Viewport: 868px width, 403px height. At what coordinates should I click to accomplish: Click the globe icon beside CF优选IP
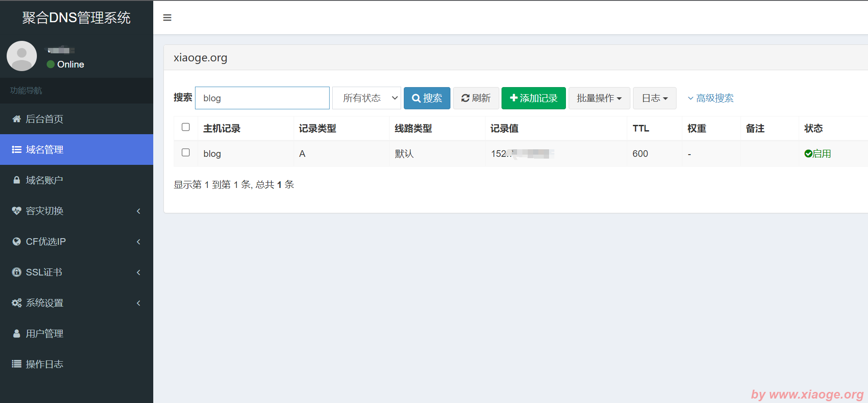pos(16,242)
